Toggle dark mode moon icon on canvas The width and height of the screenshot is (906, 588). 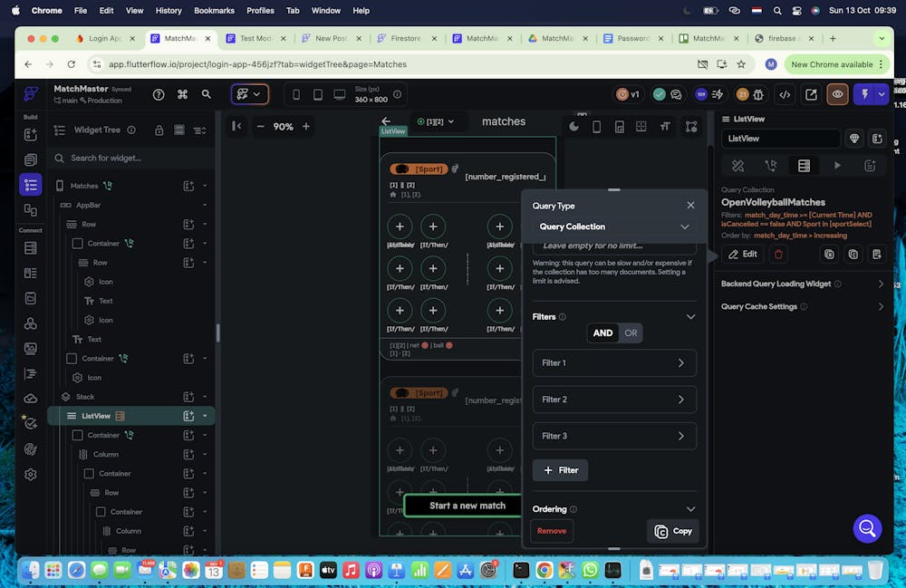click(x=573, y=127)
